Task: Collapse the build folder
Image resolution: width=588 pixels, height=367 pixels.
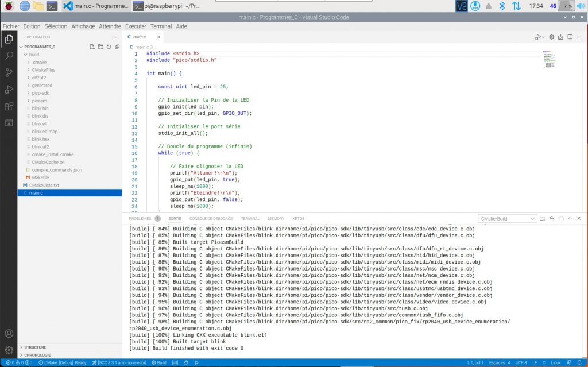Action: pos(34,55)
